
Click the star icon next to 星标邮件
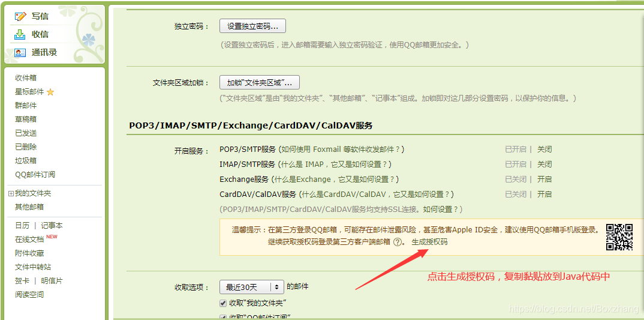(50, 92)
